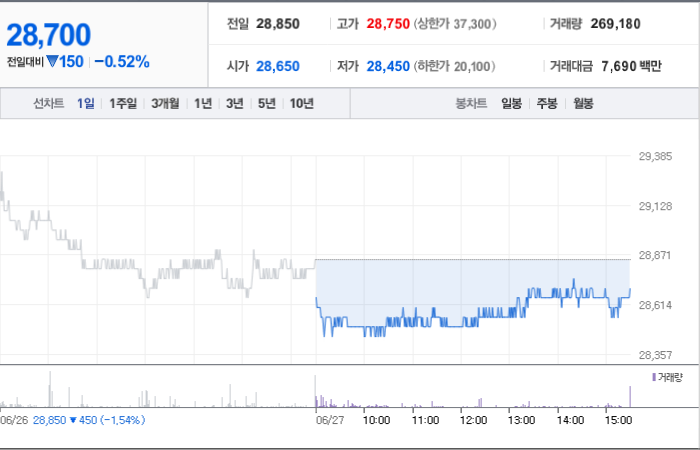Viewport: 700px width, 450px height.
Task: Show the 10년 line chart
Action: 302,104
